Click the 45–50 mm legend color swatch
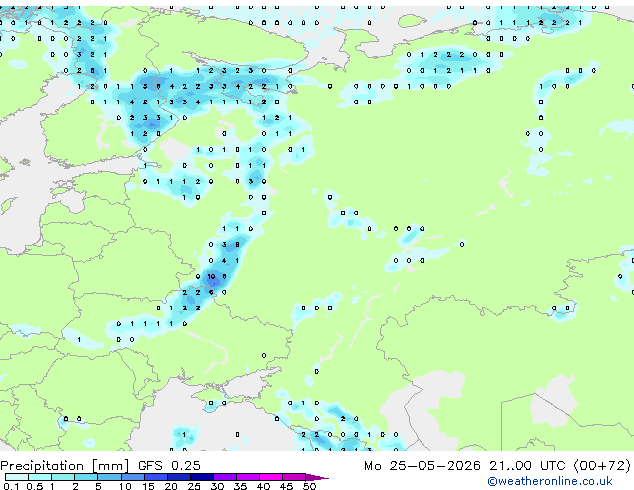 click(294, 477)
